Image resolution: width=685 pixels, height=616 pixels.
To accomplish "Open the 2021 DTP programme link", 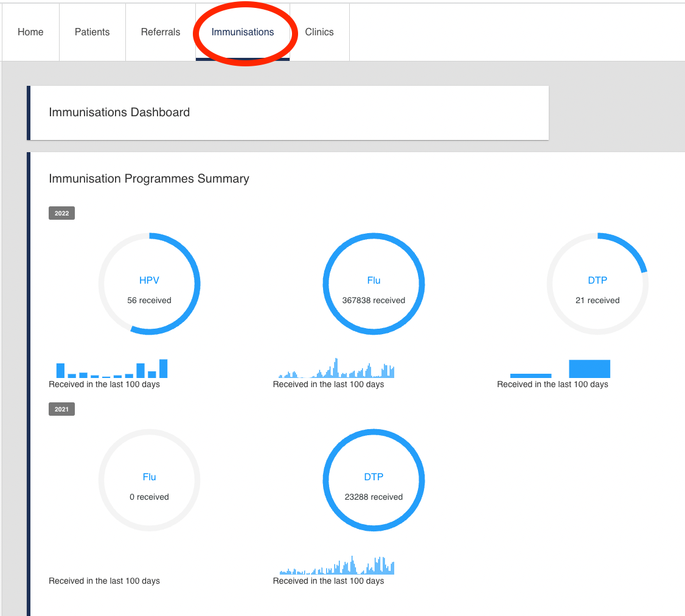I will coord(374,477).
